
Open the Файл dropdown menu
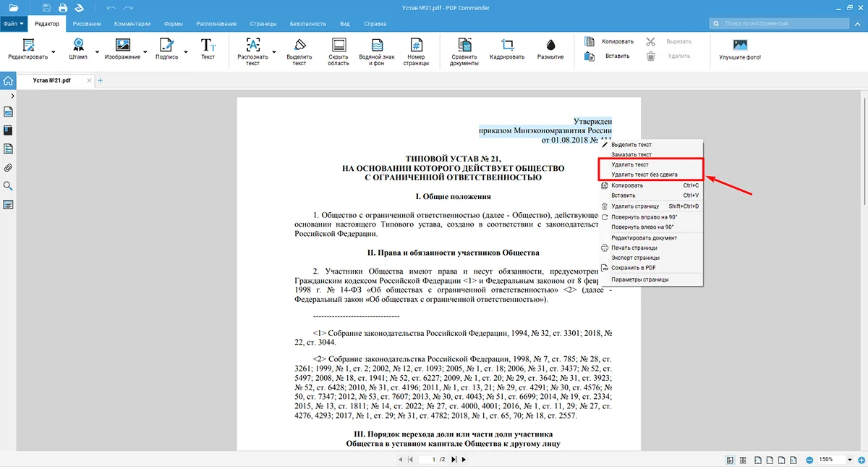click(13, 24)
